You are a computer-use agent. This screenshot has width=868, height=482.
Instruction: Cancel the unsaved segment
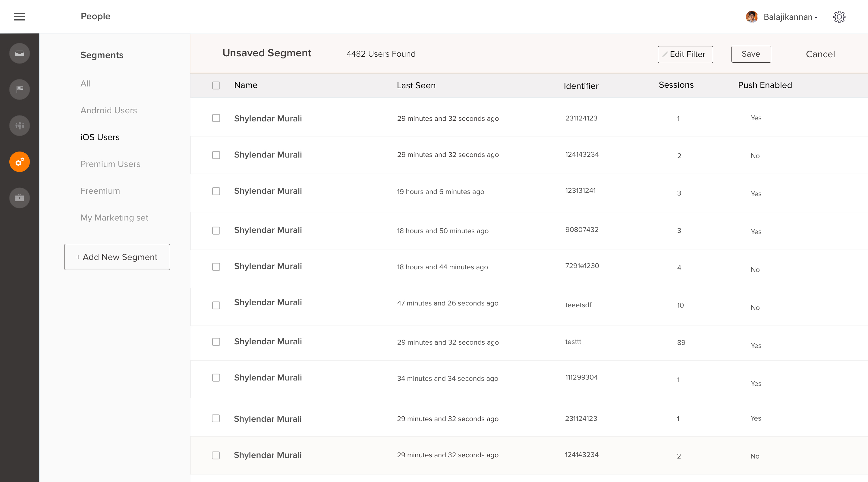point(820,54)
